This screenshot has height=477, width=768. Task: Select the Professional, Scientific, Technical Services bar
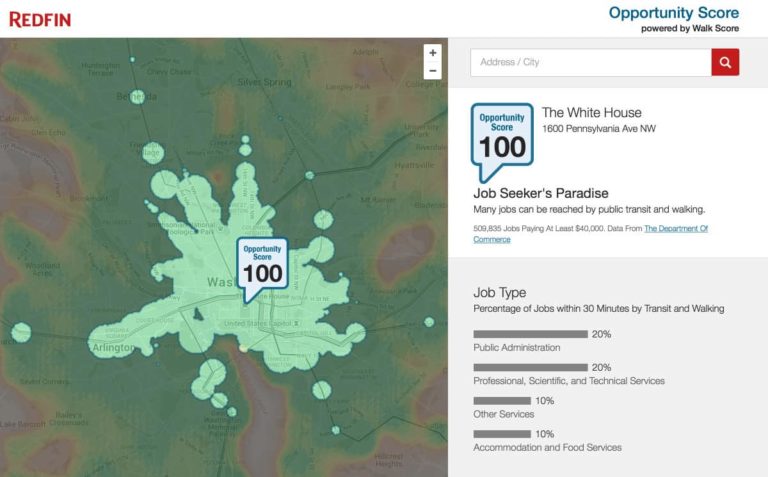coord(530,367)
